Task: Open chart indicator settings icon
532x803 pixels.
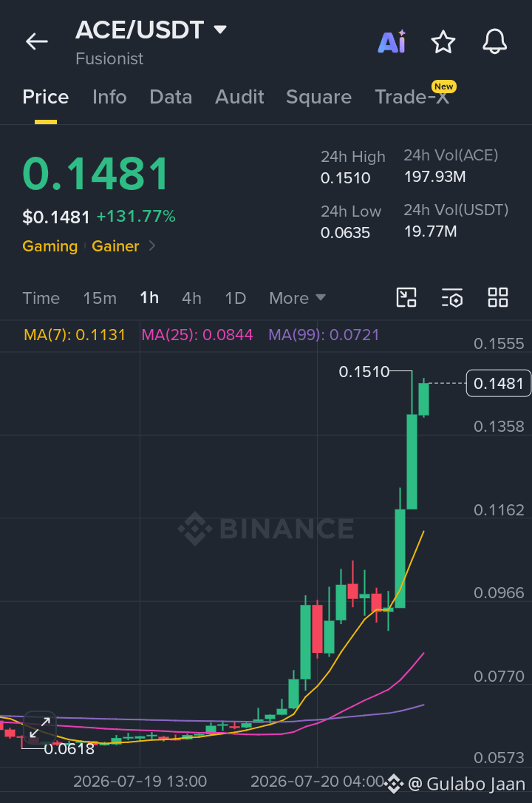Action: coord(452,297)
